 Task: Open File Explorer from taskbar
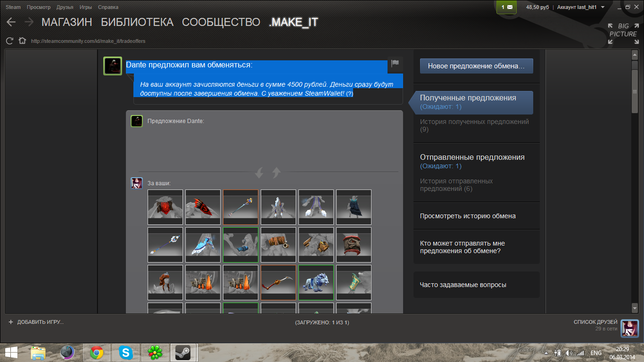(x=38, y=352)
